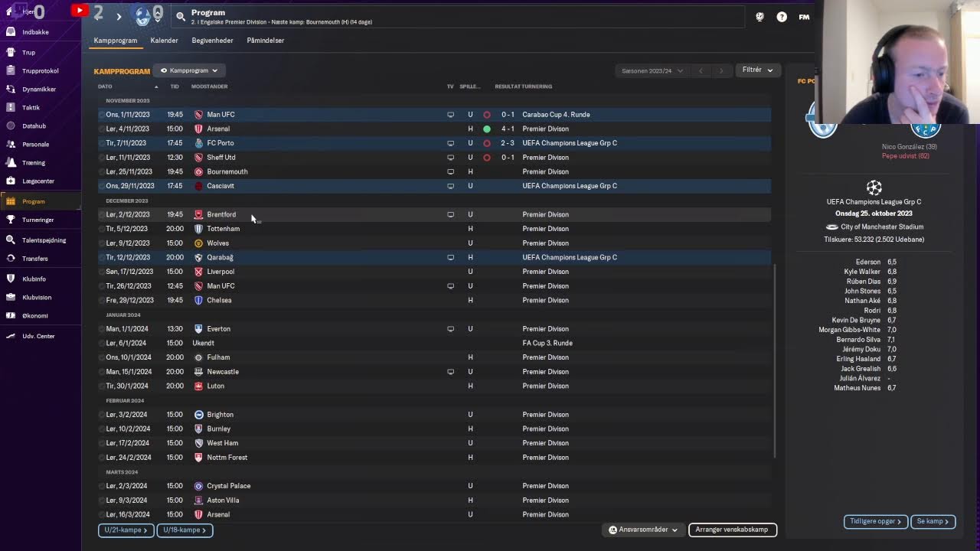Select the Liverpool fixture row
Image resolution: width=980 pixels, height=551 pixels.
434,272
